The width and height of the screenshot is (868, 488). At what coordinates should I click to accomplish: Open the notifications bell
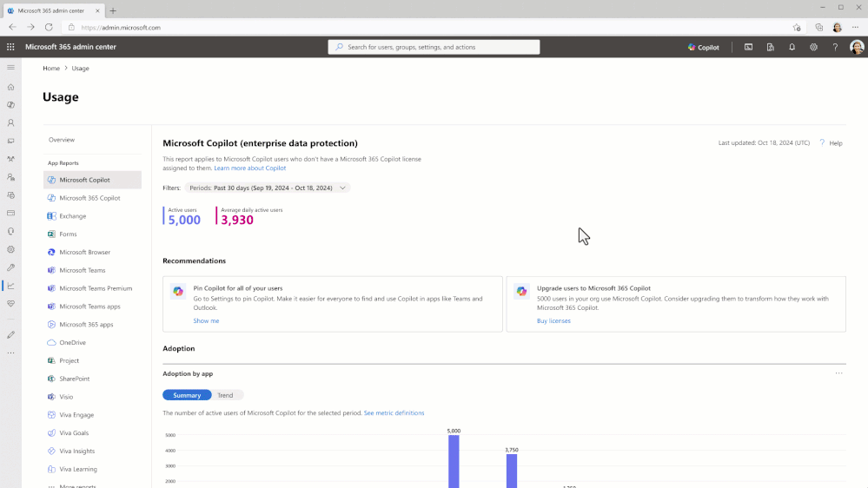point(792,47)
